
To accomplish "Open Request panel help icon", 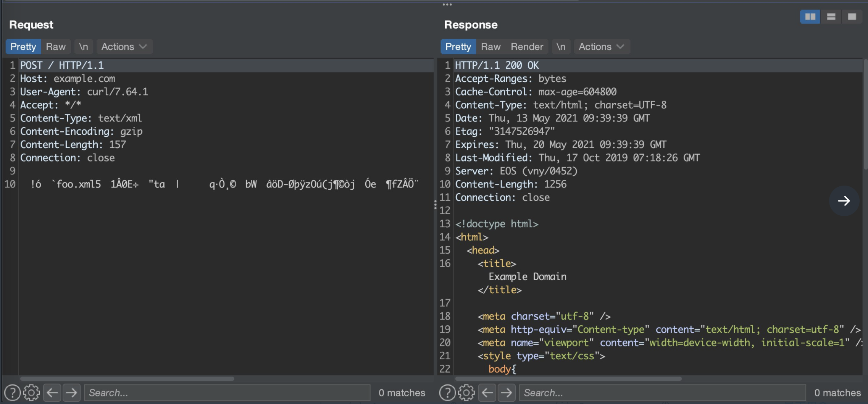I will pos(12,393).
